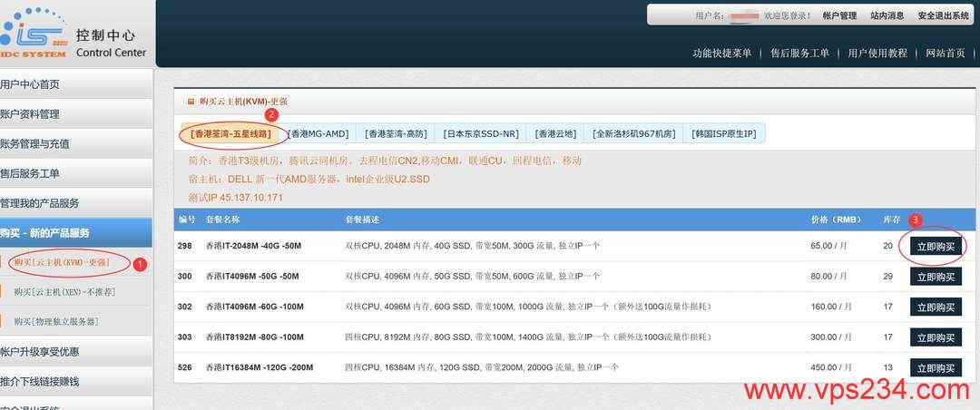980x410 pixels.
Task: Click 立即购买 for plan 298
Action: click(x=936, y=246)
